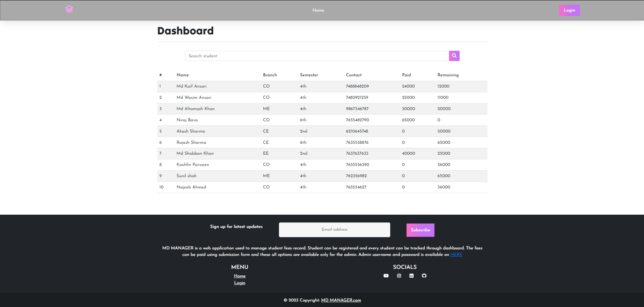Open the GitHub social icon
This screenshot has width=644, height=307.
click(x=424, y=276)
